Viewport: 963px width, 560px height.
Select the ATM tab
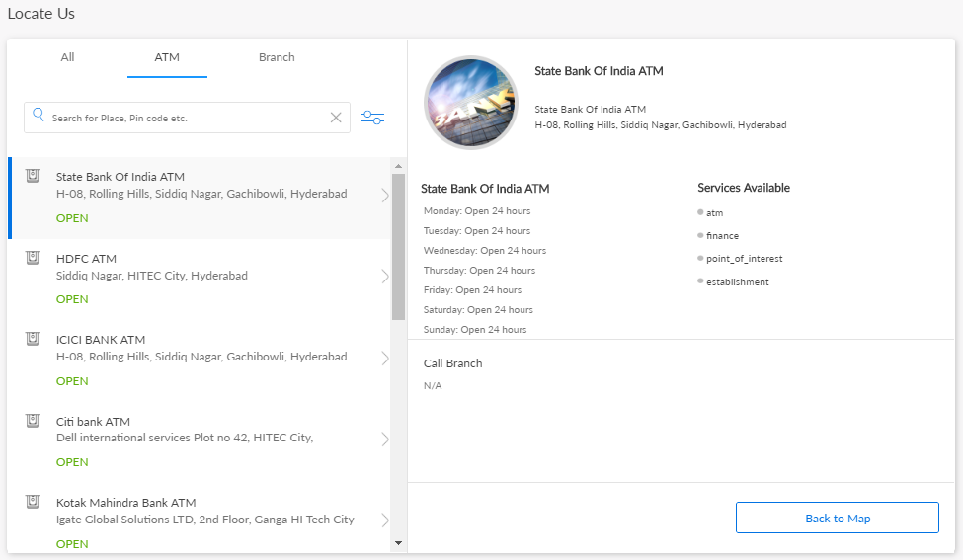[167, 57]
